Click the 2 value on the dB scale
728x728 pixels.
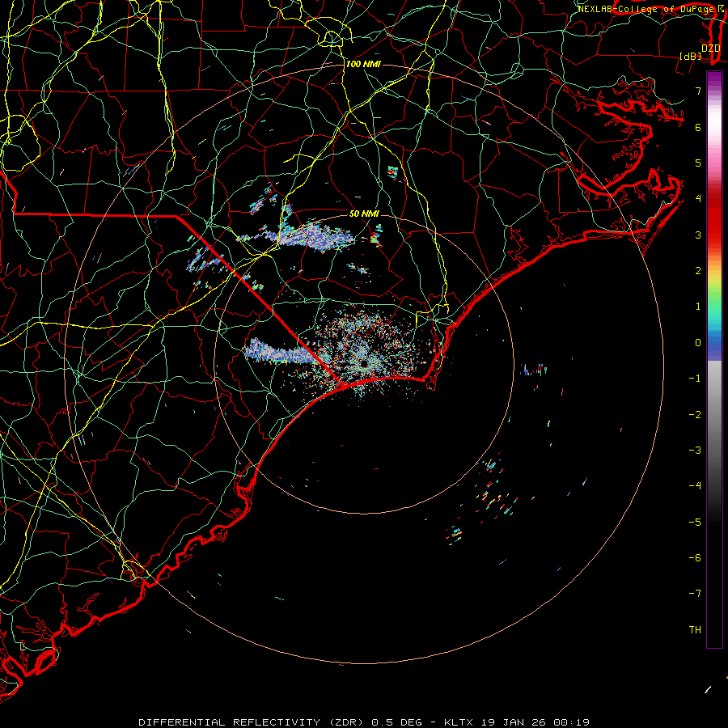tap(698, 271)
